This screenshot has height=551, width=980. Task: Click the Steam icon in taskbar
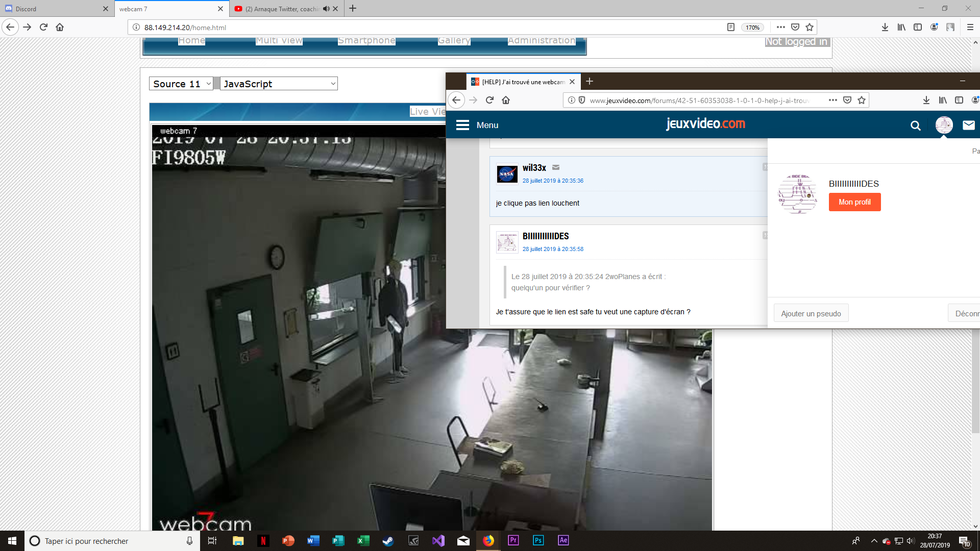388,541
